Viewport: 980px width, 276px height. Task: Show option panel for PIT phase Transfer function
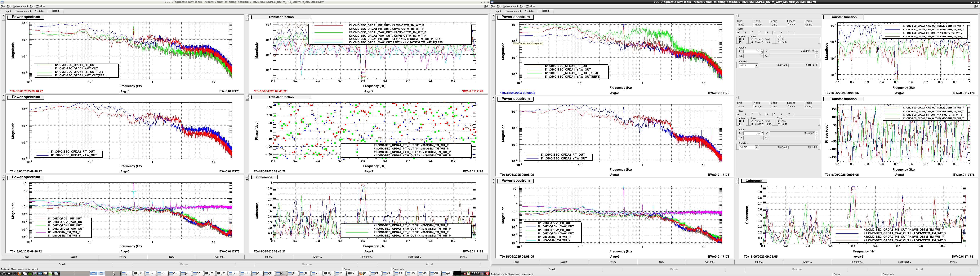pyautogui.click(x=247, y=96)
